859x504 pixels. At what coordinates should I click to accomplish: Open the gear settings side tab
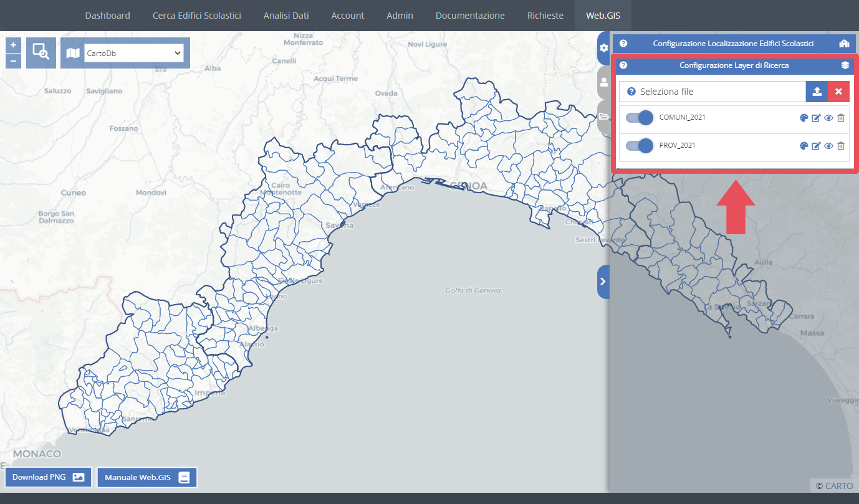click(603, 47)
